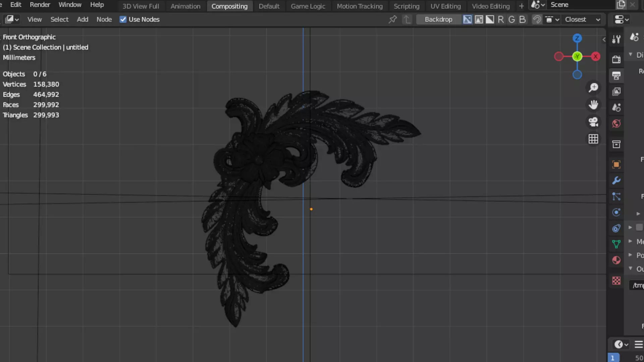644x362 pixels.
Task: Toggle Color channel display
Action: coord(479,19)
